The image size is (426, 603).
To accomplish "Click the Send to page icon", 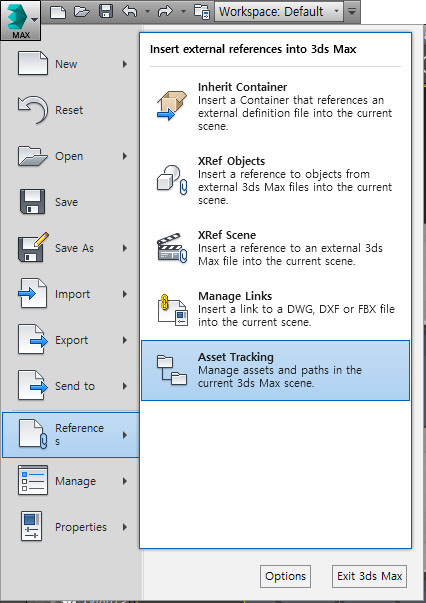I will click(x=33, y=386).
